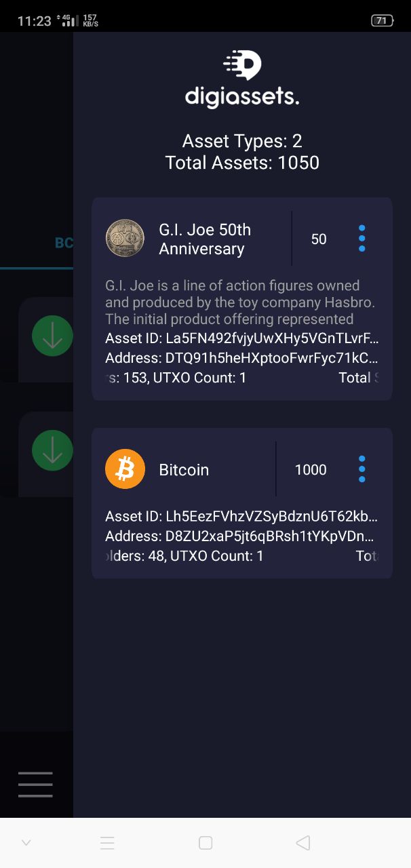Tap the G.I. Joe quantity 50
The height and width of the screenshot is (868, 411).
coord(319,239)
